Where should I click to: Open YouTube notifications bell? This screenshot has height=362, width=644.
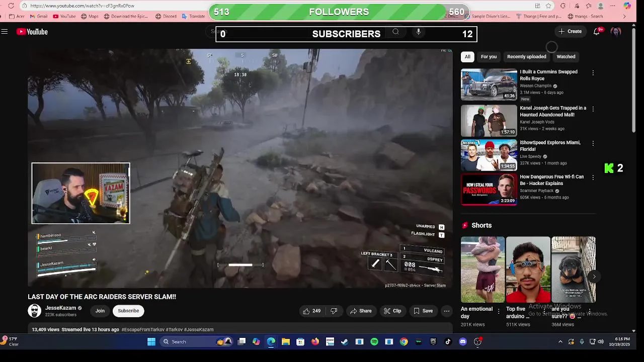(x=597, y=31)
